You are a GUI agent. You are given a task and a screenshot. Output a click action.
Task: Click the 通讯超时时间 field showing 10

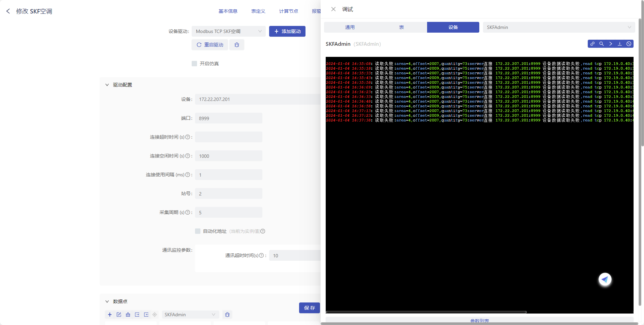(295, 255)
